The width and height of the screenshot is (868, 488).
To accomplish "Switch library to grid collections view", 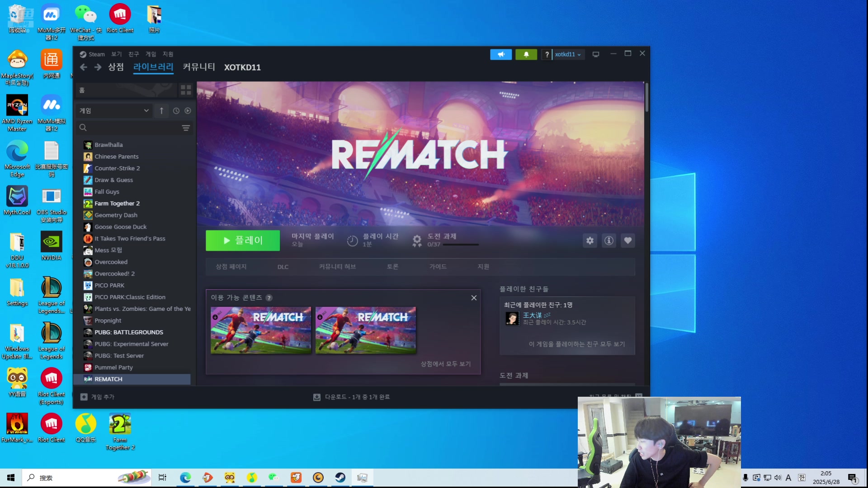I will pos(186,90).
